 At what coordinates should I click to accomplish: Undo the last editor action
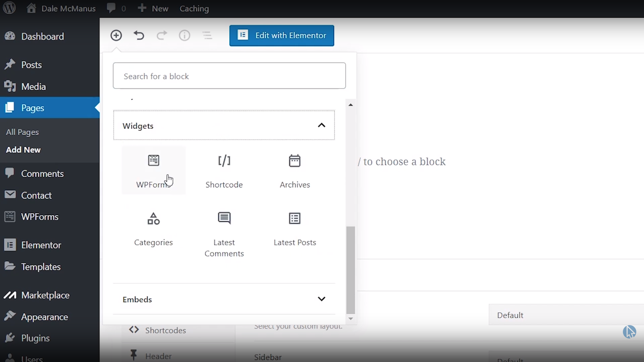(x=139, y=35)
